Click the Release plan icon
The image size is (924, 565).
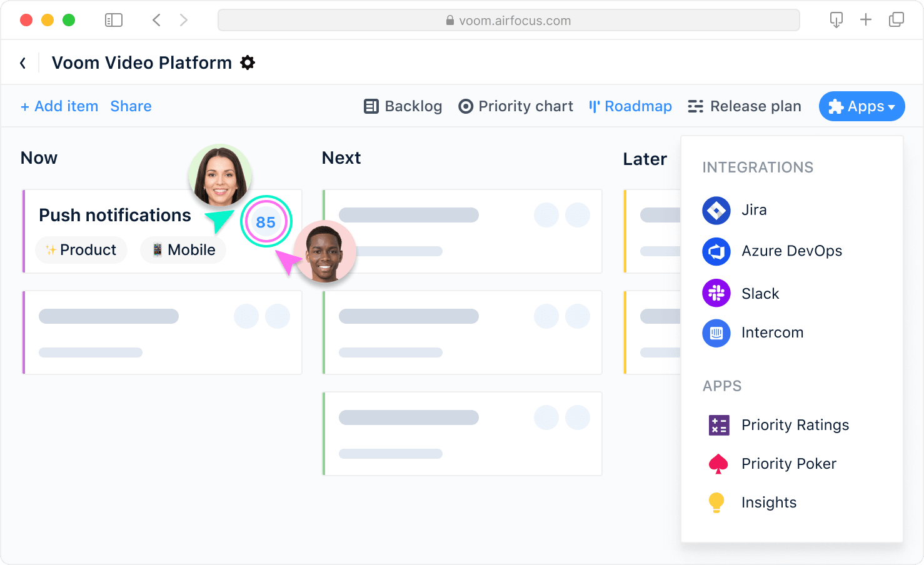pos(695,106)
